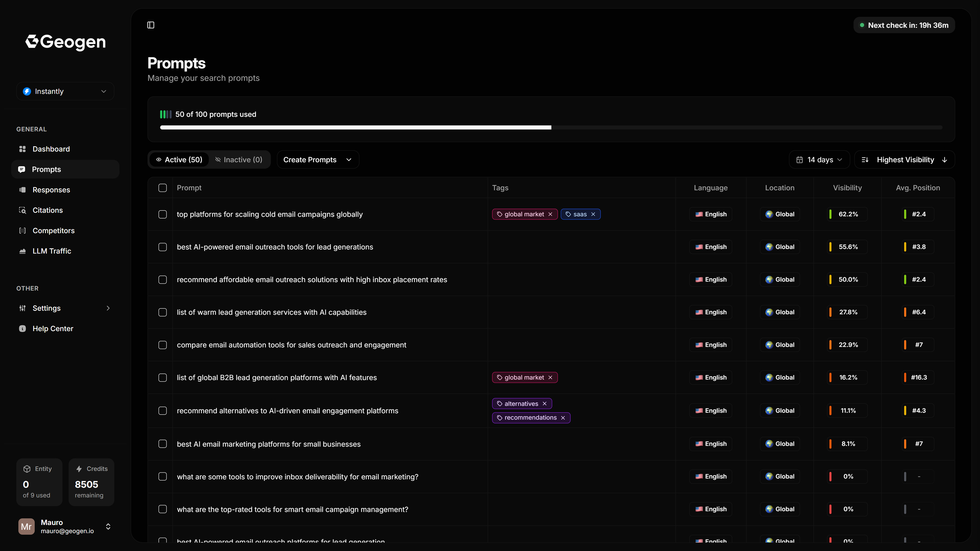Open Settings from the sidebar
The width and height of the screenshot is (980, 551).
(46, 308)
